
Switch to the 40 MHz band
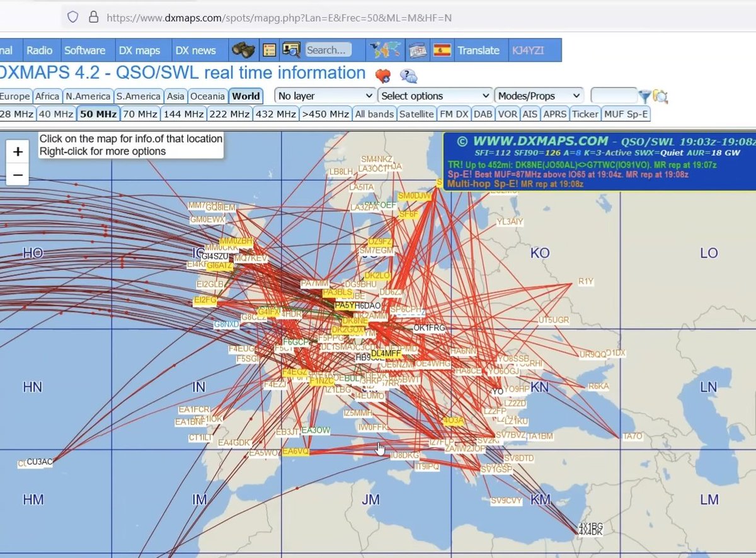click(56, 114)
